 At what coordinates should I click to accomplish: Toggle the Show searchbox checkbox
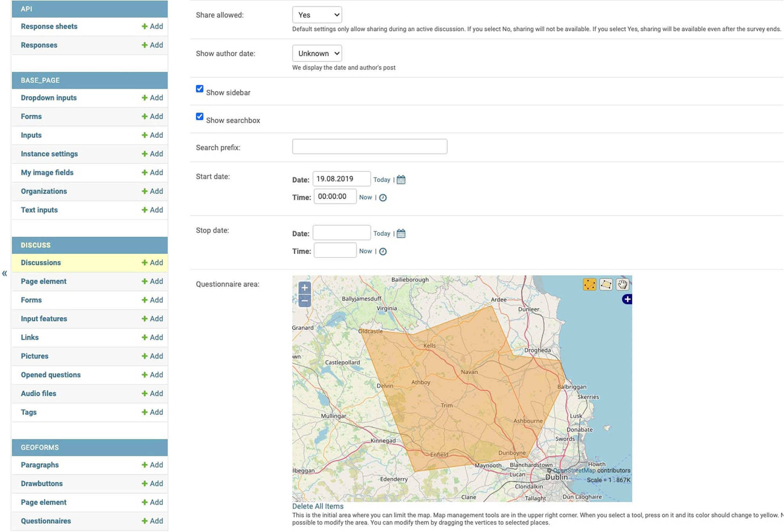pos(200,116)
